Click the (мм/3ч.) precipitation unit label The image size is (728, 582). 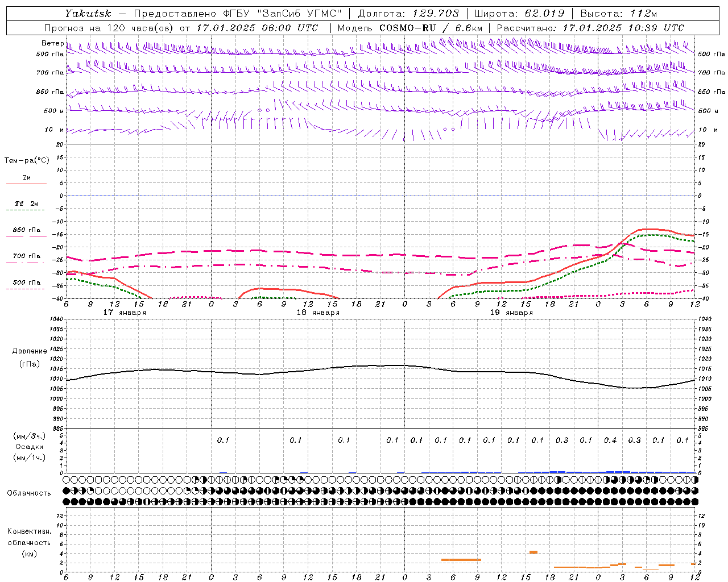[30, 436]
